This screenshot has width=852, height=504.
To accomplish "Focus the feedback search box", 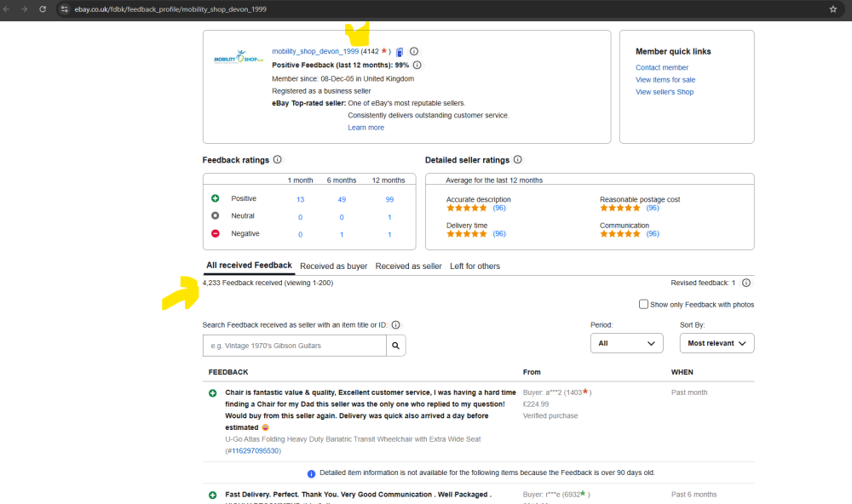I will click(295, 346).
